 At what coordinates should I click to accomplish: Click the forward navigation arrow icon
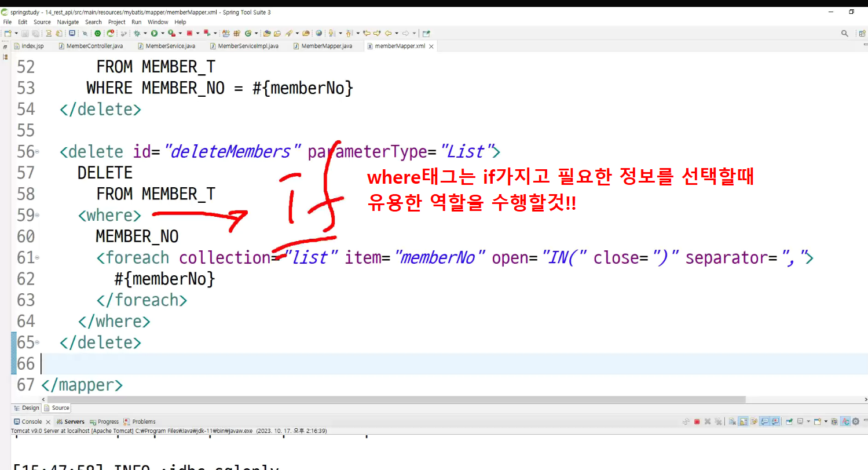406,34
